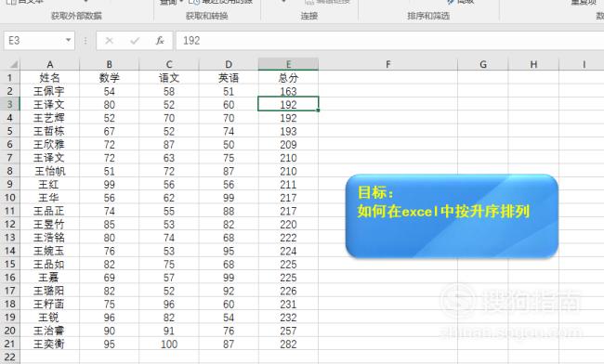
Task: Select the name cell 王红
Action: tap(49, 184)
